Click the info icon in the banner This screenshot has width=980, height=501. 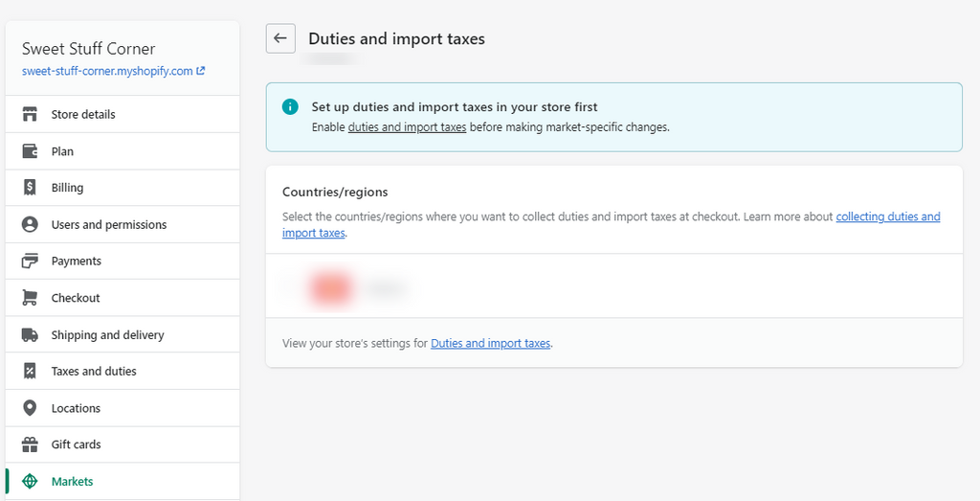click(x=290, y=107)
